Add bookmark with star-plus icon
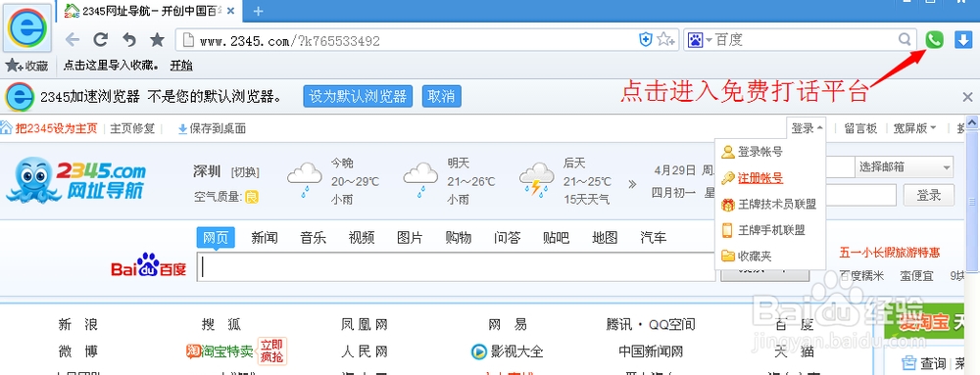This screenshot has width=980, height=375. (665, 40)
